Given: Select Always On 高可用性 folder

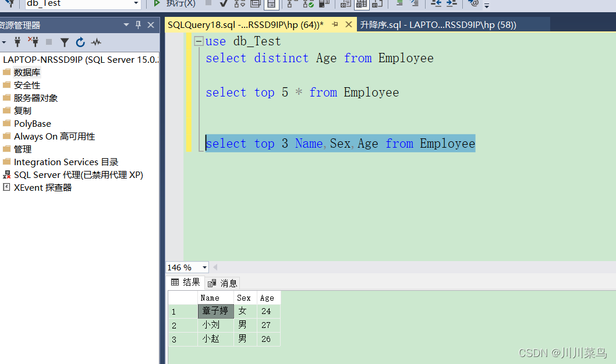Looking at the screenshot, I should (x=54, y=137).
